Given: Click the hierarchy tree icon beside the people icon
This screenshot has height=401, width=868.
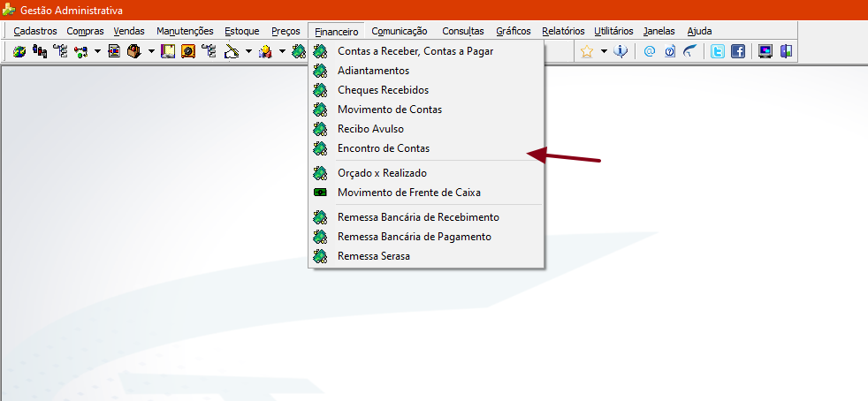Looking at the screenshot, I should coord(60,51).
